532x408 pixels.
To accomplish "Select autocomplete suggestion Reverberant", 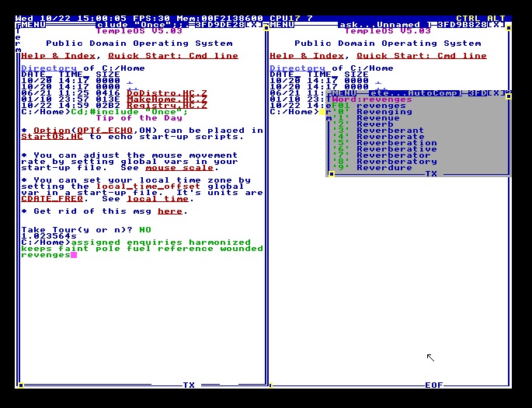I will [x=390, y=131].
